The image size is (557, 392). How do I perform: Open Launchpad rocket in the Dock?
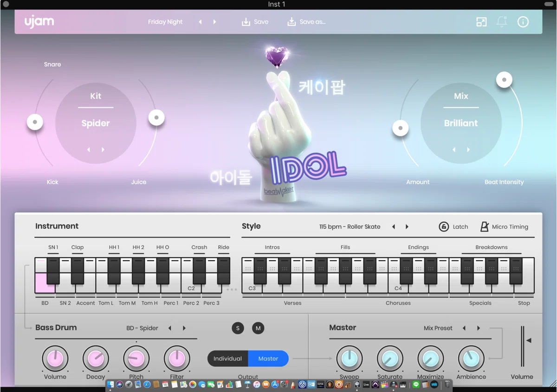click(x=129, y=384)
